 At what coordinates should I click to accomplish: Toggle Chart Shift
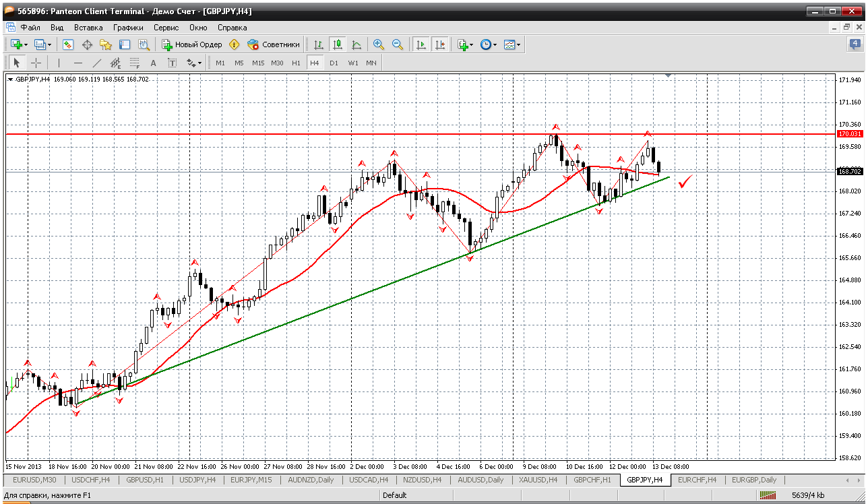(x=440, y=44)
